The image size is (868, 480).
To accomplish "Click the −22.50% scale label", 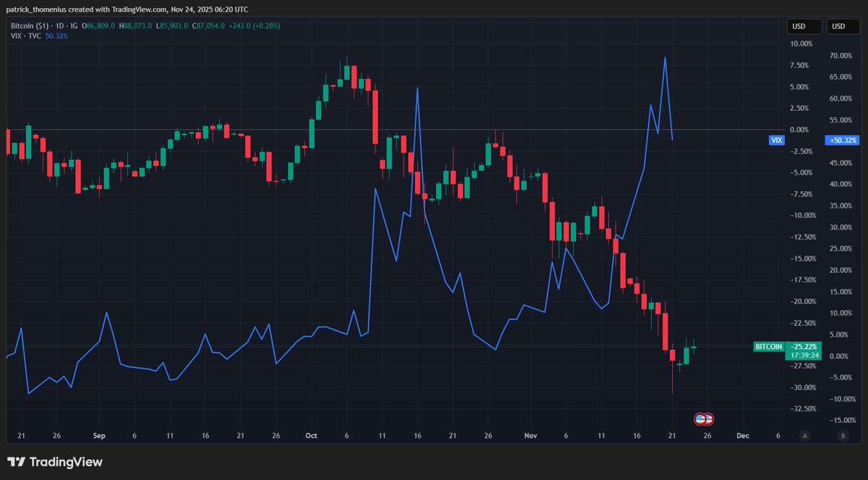I will point(804,323).
